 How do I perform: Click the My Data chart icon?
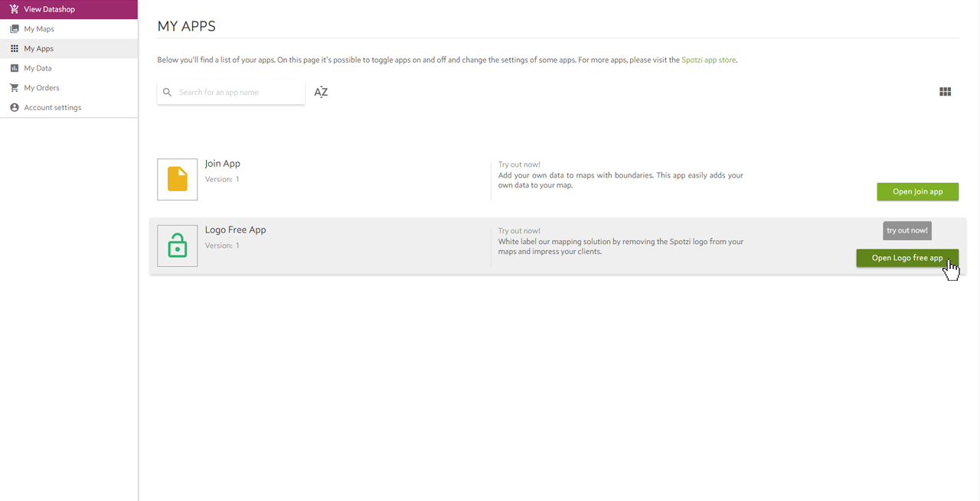[x=14, y=68]
